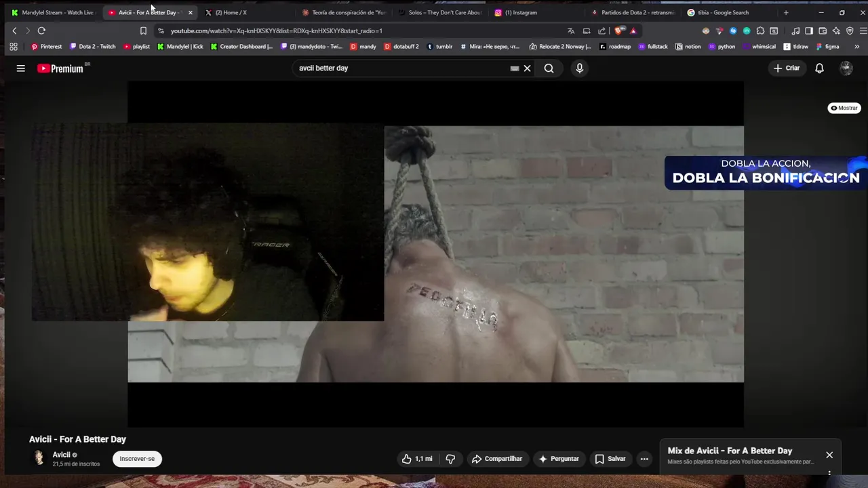Open the Avicii channel name link
Screen dimensions: 868x488
click(61, 455)
